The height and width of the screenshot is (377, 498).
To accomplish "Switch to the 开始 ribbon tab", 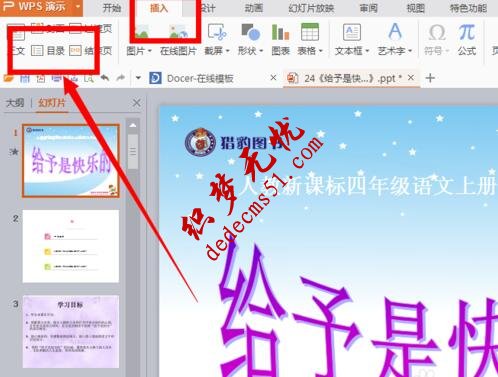I will 112,8.
